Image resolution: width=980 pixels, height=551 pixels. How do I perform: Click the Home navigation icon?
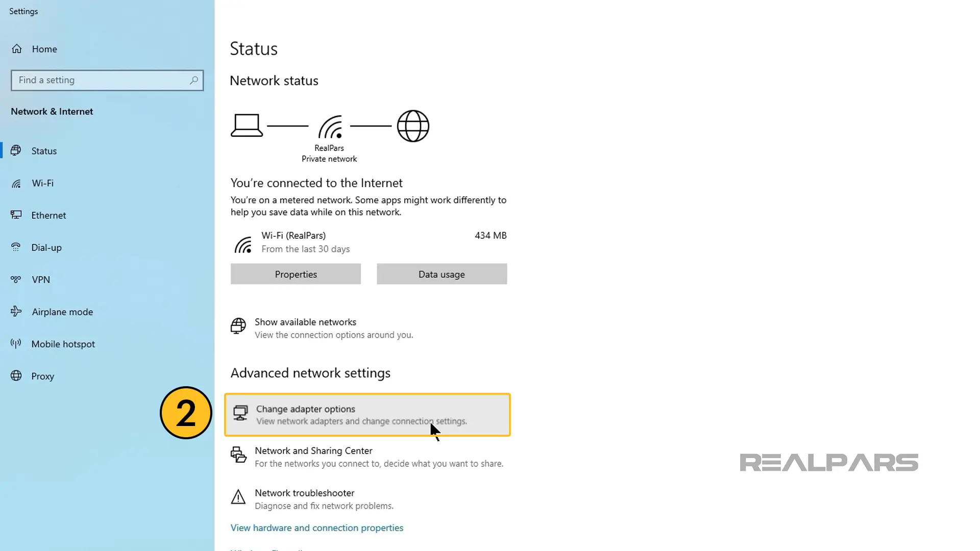[17, 48]
